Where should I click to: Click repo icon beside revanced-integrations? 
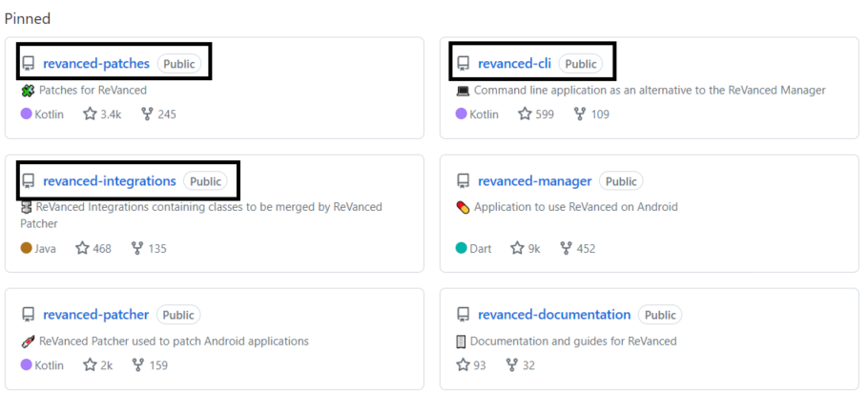pos(29,181)
